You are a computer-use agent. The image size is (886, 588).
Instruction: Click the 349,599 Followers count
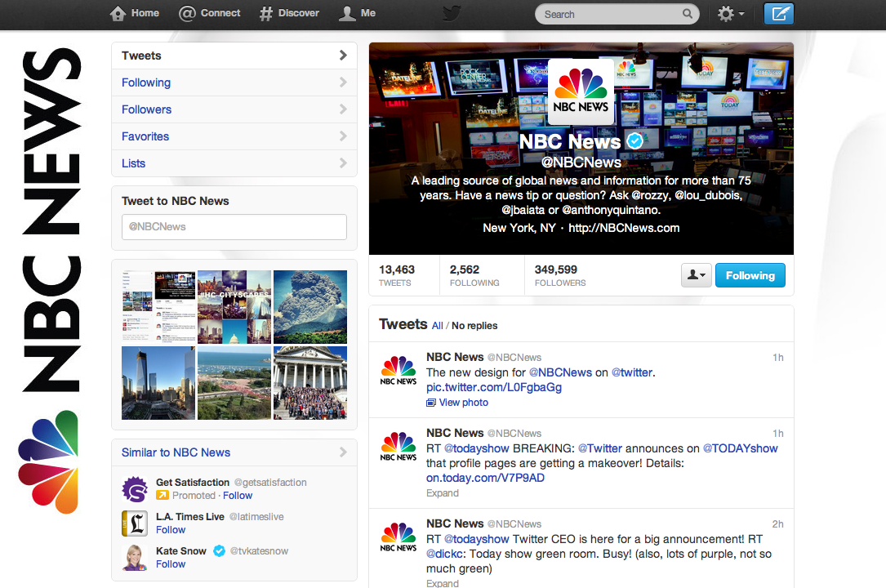tap(560, 276)
